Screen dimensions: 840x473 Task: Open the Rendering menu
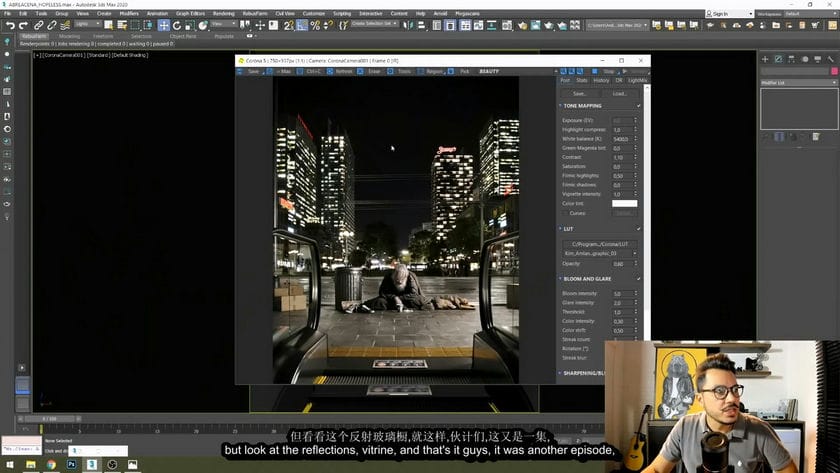pyautogui.click(x=223, y=14)
